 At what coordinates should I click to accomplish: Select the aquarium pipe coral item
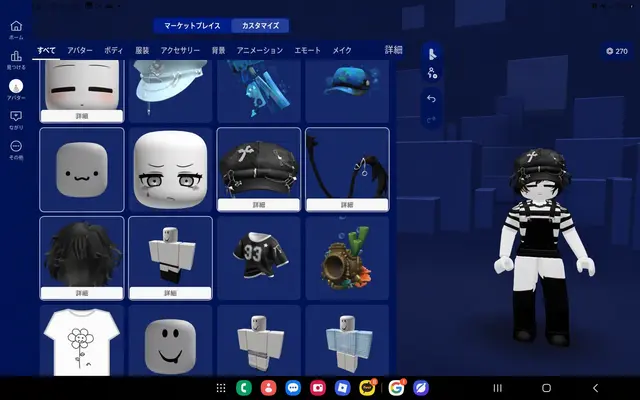click(x=347, y=258)
